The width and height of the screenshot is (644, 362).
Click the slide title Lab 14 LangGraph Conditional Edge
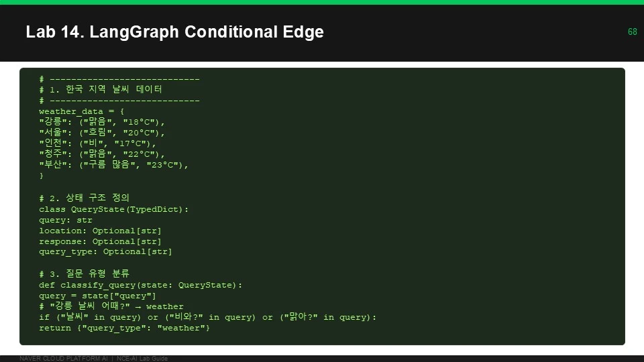click(x=174, y=32)
